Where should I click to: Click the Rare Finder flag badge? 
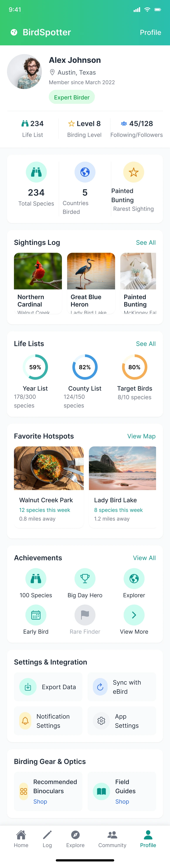[x=85, y=615]
